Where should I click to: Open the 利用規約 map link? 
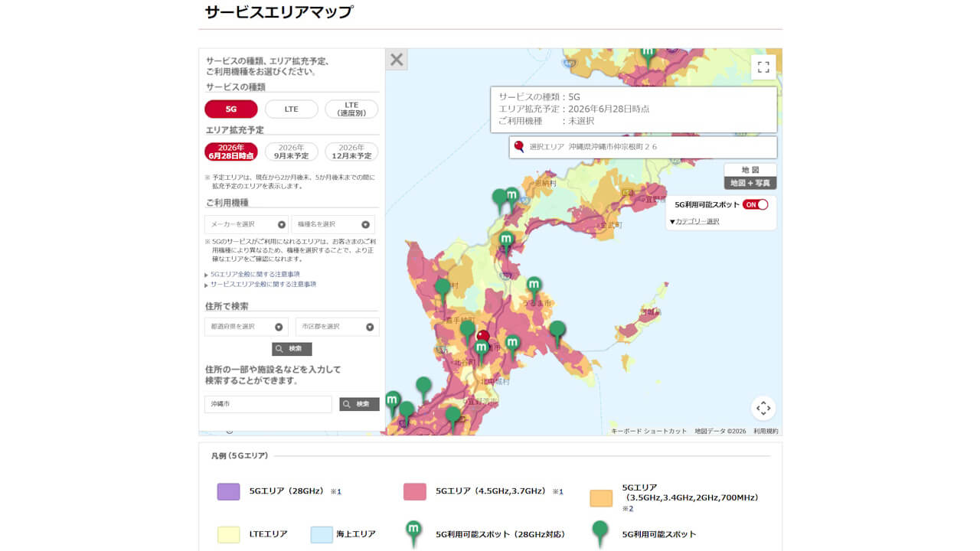point(766,431)
